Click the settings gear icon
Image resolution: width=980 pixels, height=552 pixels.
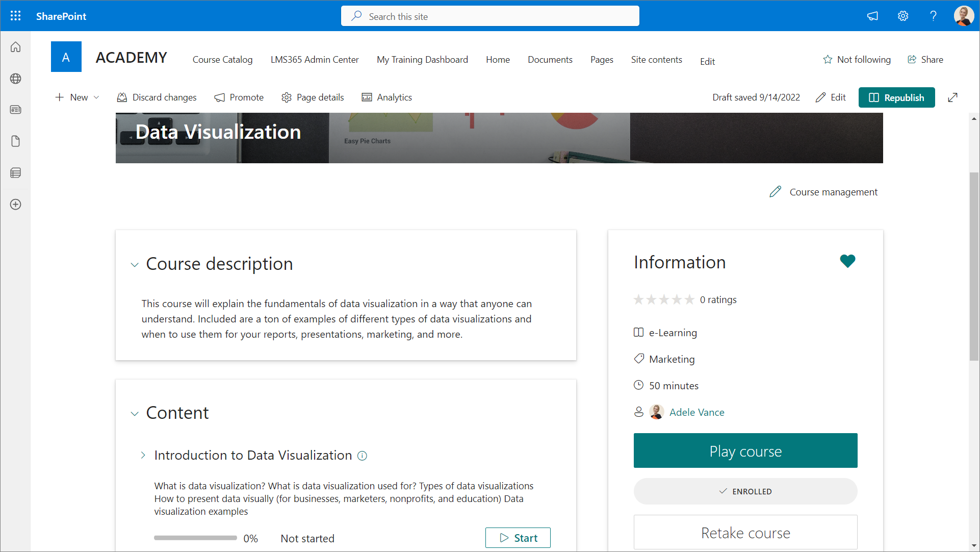click(903, 16)
